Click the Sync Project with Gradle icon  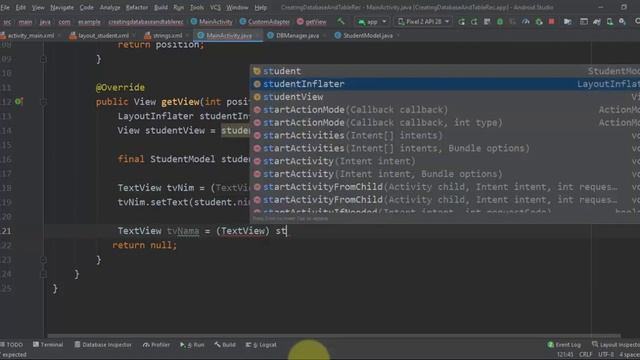[x=597, y=21]
